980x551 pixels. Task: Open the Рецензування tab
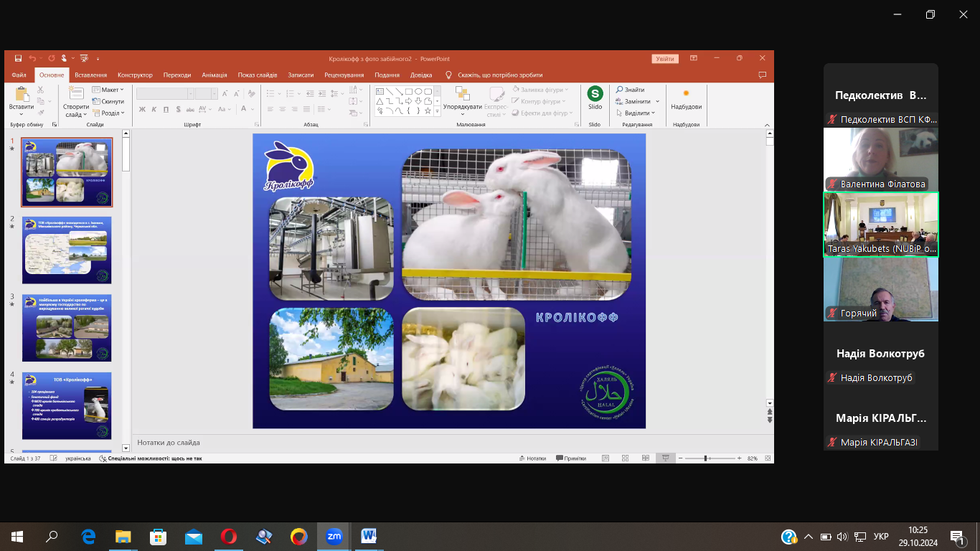coord(344,75)
